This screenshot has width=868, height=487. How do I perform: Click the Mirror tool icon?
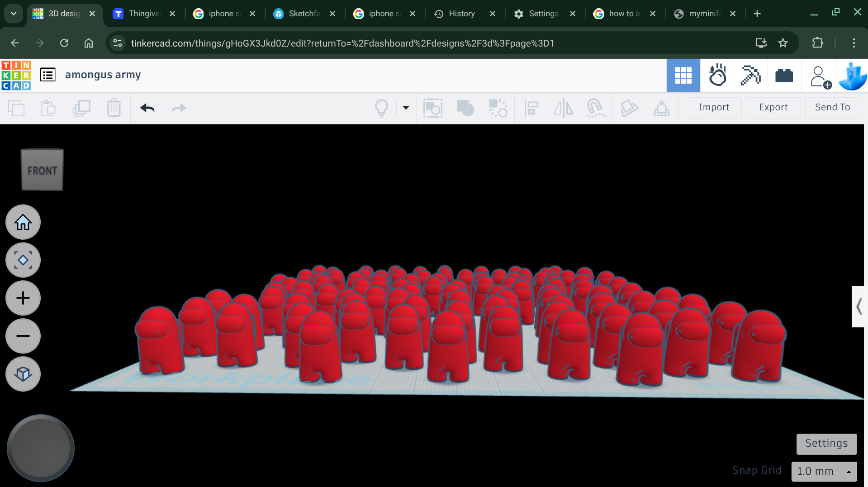[563, 108]
